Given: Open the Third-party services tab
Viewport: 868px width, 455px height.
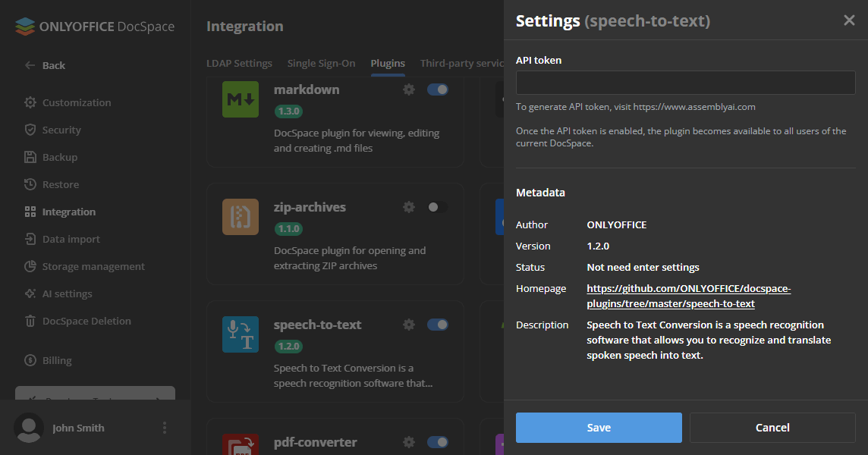Looking at the screenshot, I should 461,63.
